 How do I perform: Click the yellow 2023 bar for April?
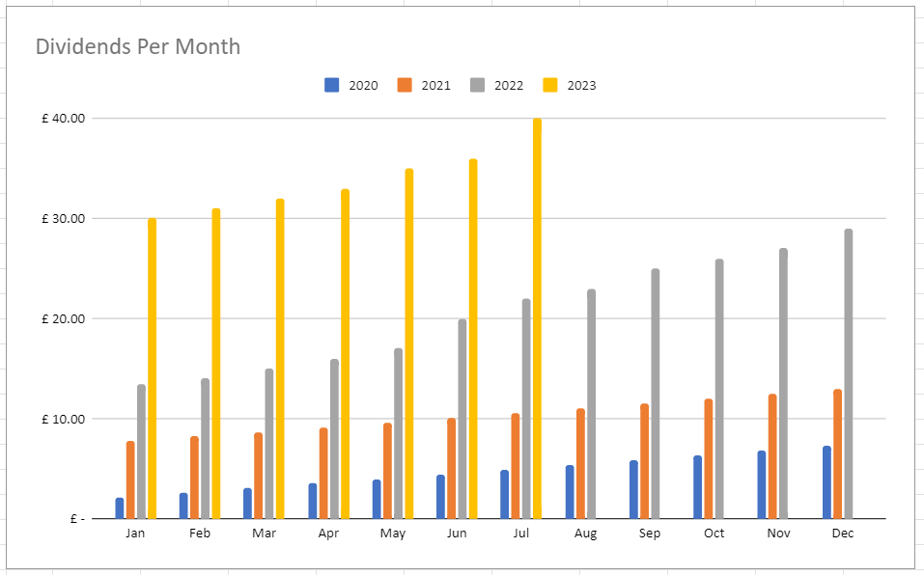[x=346, y=354]
